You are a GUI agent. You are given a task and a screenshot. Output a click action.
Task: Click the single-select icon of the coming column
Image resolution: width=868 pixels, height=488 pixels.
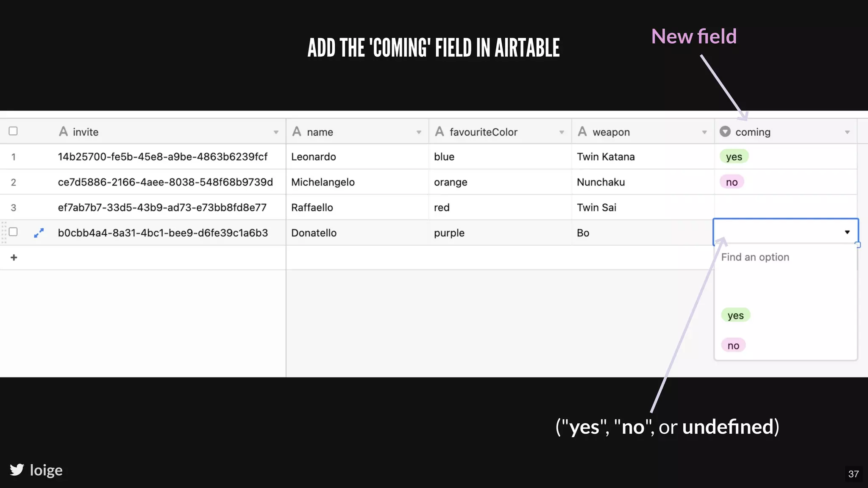pos(725,131)
